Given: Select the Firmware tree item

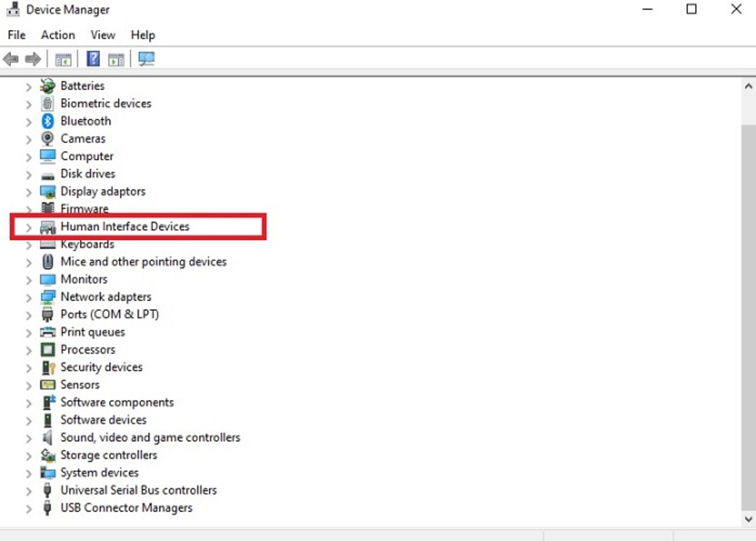Looking at the screenshot, I should point(84,209).
